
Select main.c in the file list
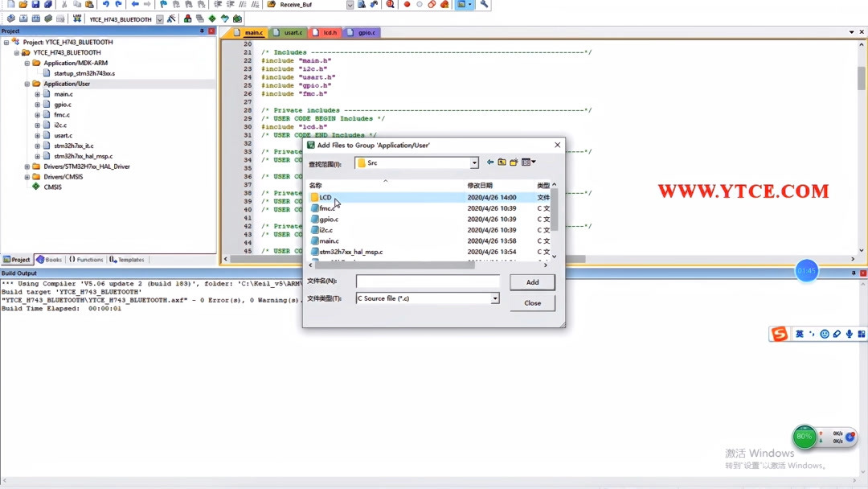click(328, 240)
